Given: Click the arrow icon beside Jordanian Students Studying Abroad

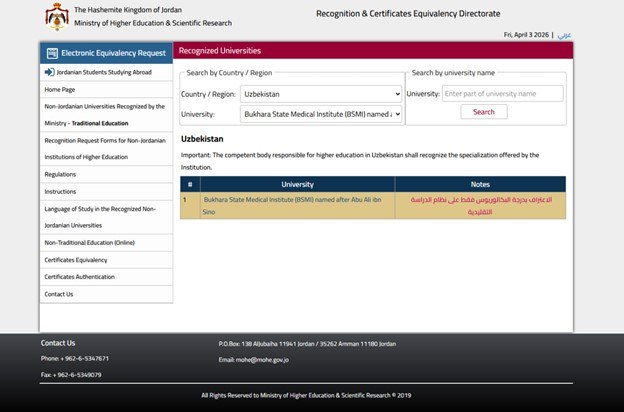Looking at the screenshot, I should pyautogui.click(x=49, y=72).
